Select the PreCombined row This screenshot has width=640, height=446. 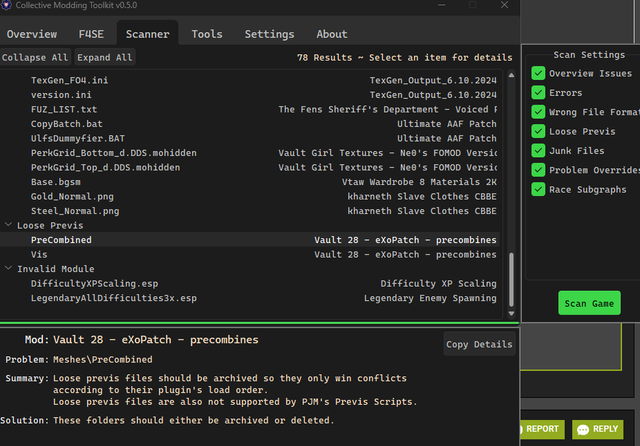(x=249, y=240)
